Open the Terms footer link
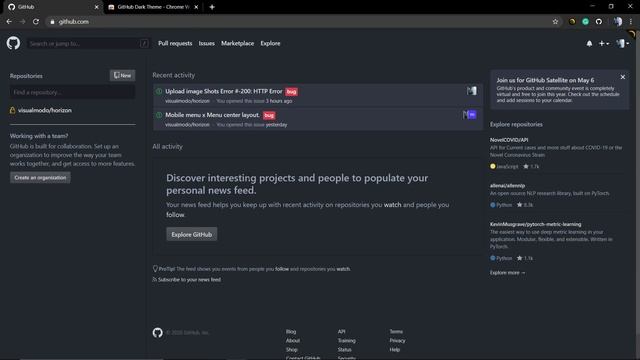Viewport: 640px width, 360px height. coord(396,331)
